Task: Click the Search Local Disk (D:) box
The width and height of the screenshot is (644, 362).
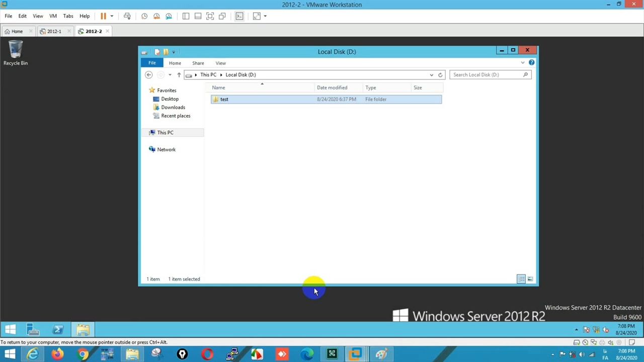Action: (486, 75)
